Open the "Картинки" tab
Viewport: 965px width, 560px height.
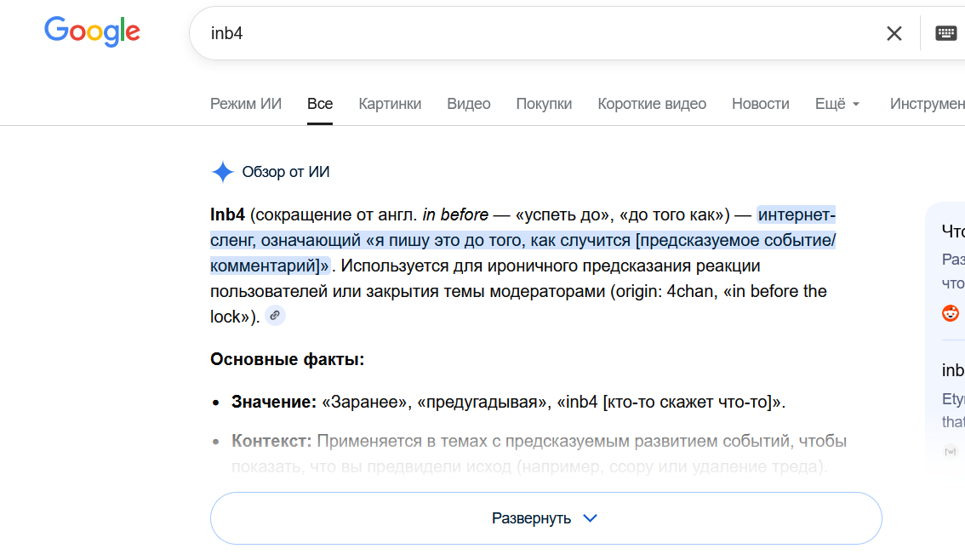click(390, 104)
